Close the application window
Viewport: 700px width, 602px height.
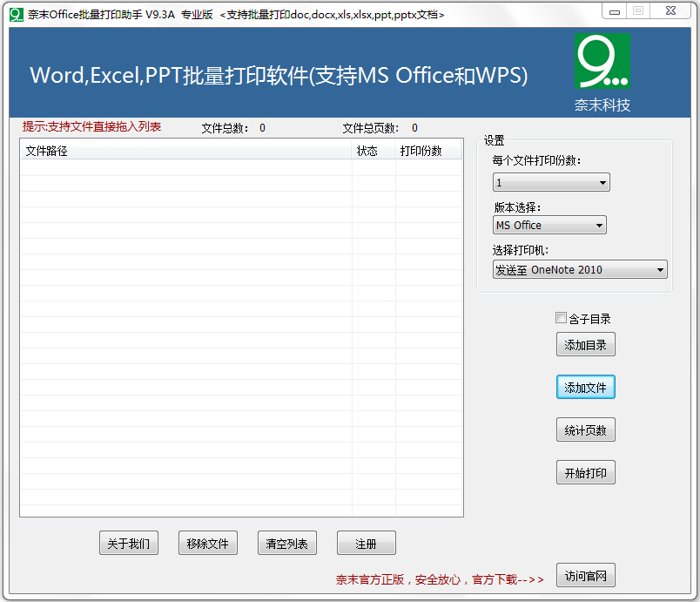pos(670,11)
